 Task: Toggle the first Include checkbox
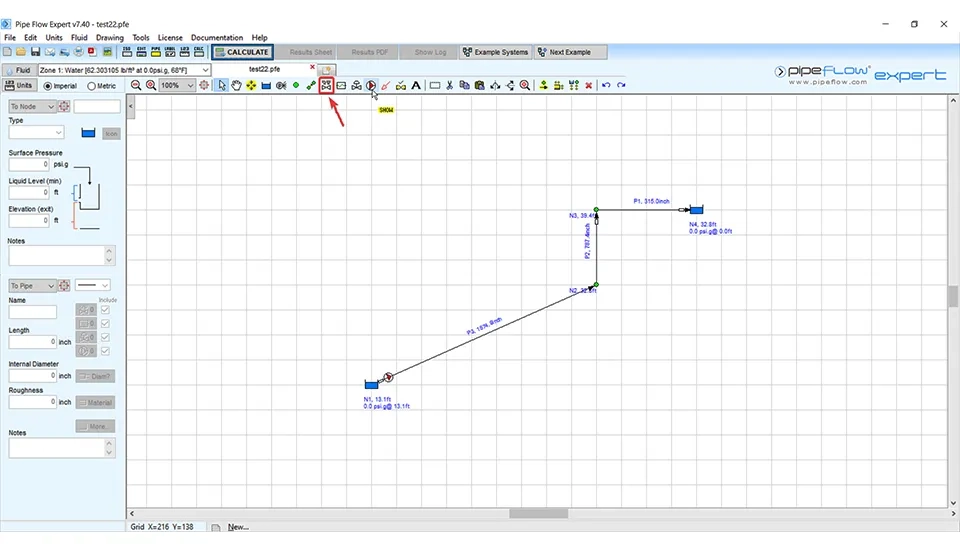[105, 311]
